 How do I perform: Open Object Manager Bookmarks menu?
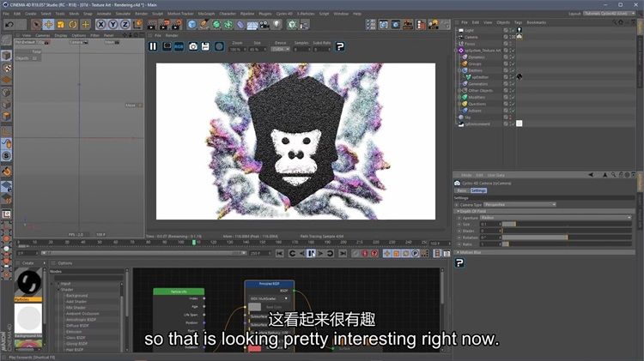tap(537, 22)
